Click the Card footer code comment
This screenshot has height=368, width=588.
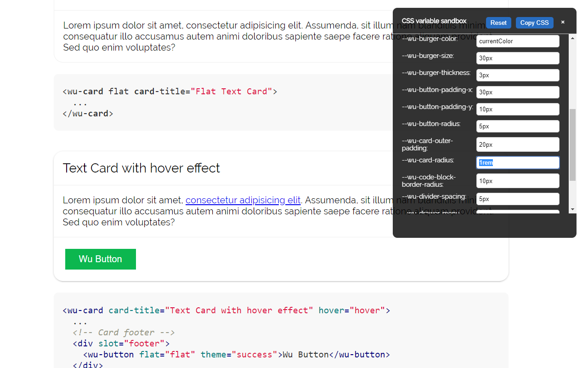[124, 332]
